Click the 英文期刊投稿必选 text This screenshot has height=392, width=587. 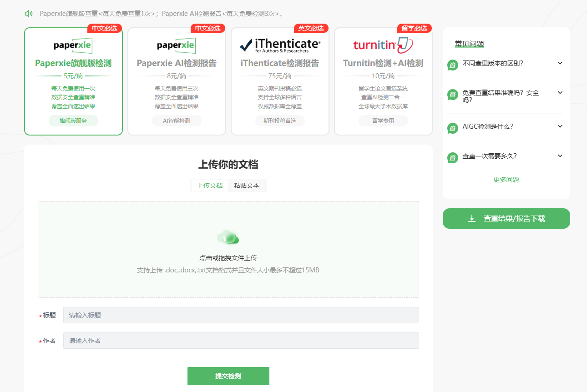pos(280,88)
